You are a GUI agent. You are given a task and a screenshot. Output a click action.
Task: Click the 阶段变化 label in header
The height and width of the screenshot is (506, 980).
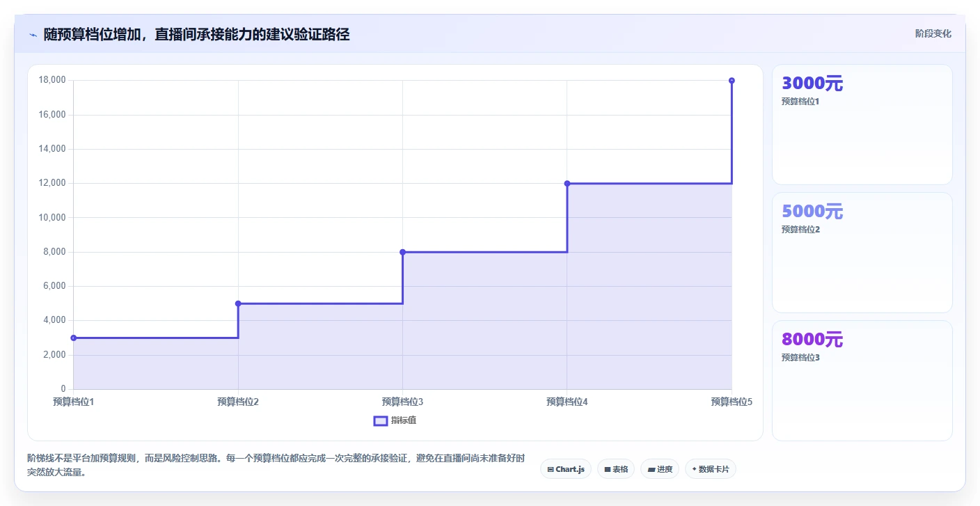(x=933, y=33)
